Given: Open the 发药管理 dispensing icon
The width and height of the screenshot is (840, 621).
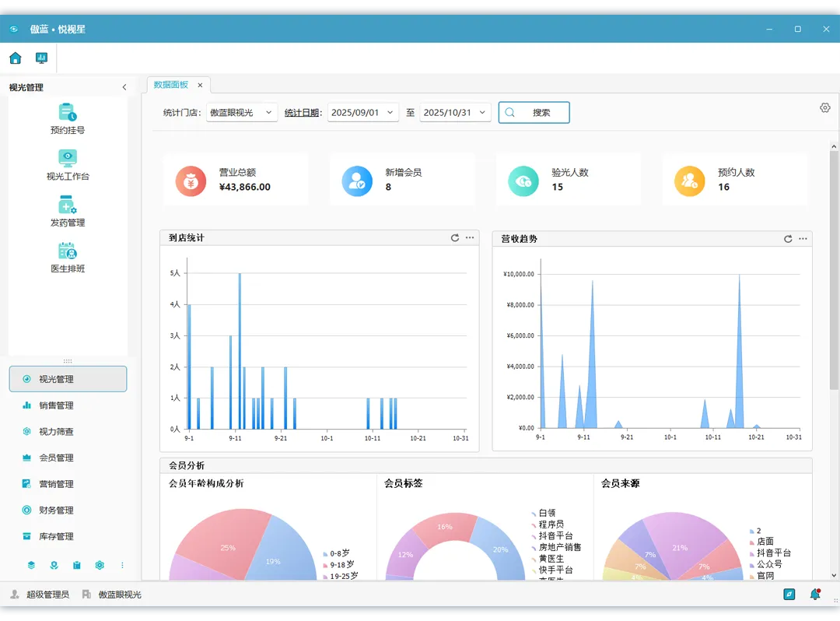Looking at the screenshot, I should click(x=68, y=211).
